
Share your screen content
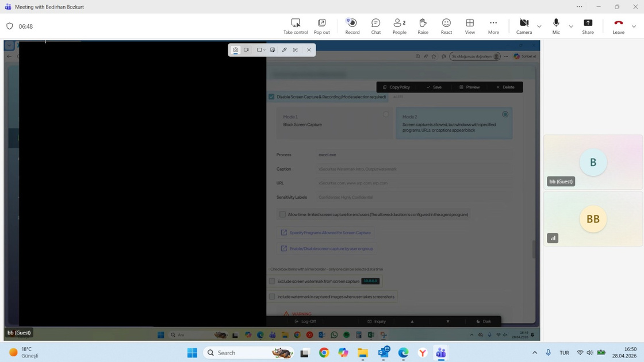[x=588, y=26]
